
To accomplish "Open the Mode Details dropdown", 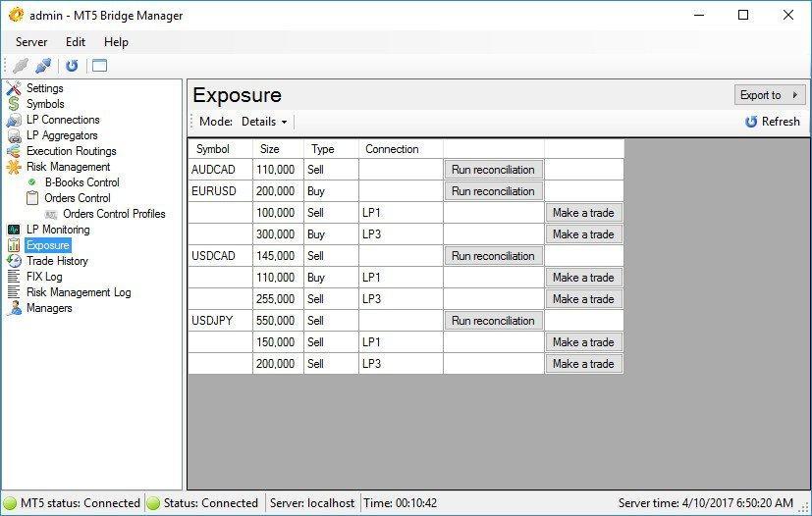I will click(x=264, y=122).
